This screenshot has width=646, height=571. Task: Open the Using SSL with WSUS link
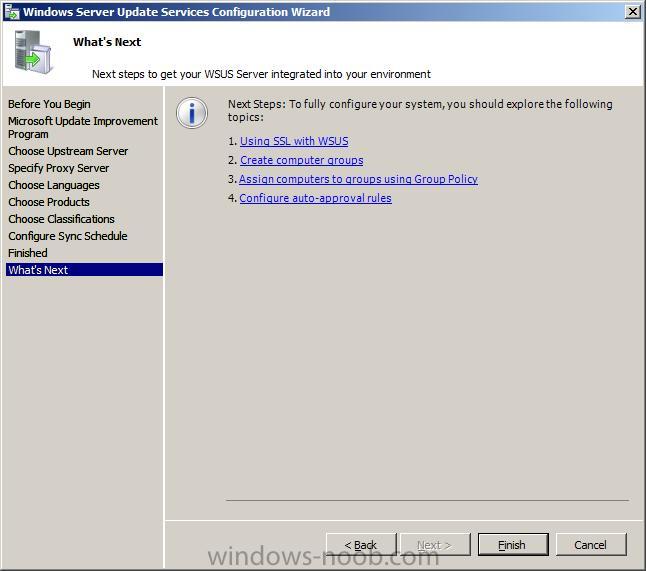point(294,141)
